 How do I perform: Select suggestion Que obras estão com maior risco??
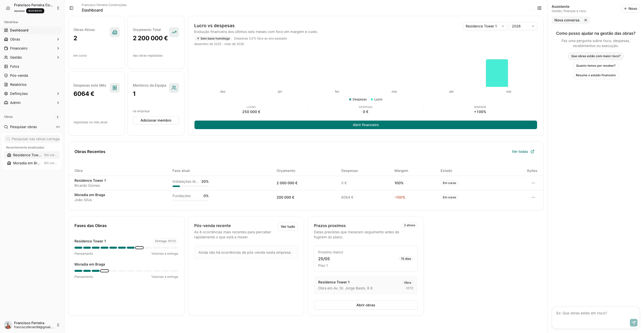pyautogui.click(x=596, y=56)
